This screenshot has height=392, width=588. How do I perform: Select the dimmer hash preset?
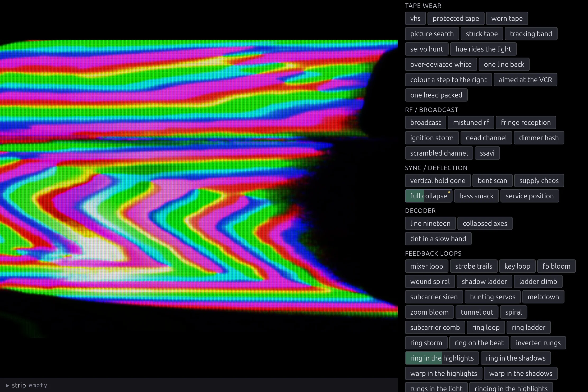[539, 138]
